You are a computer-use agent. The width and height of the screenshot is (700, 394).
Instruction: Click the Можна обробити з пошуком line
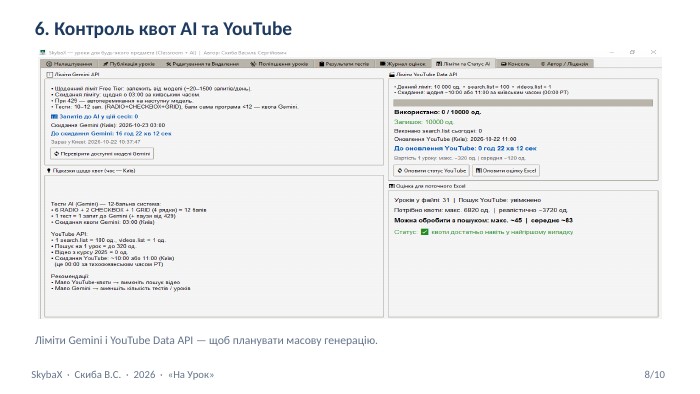click(483, 220)
